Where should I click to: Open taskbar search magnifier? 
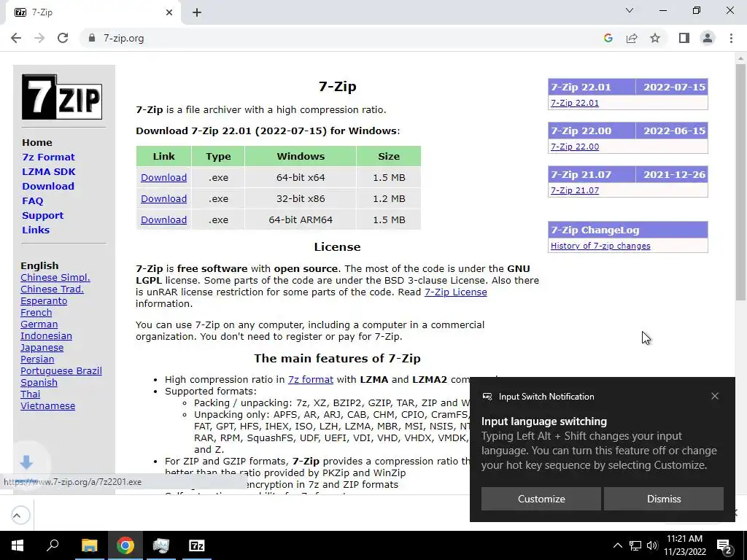point(53,545)
